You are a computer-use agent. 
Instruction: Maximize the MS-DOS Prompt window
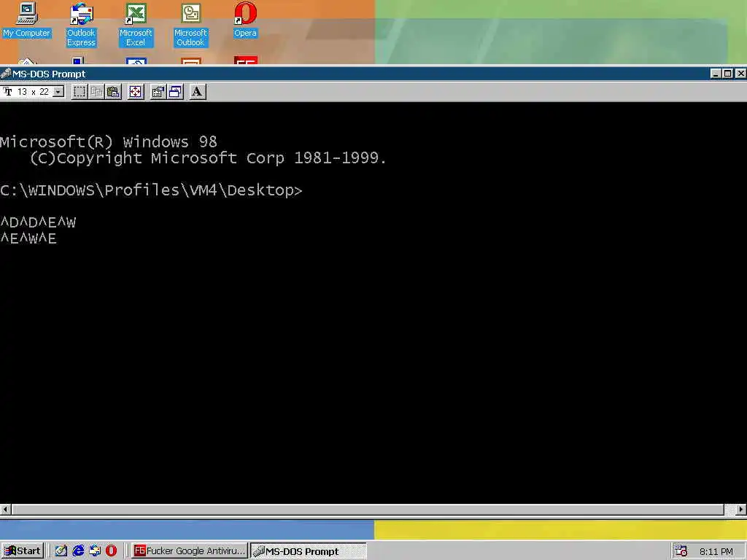point(727,74)
